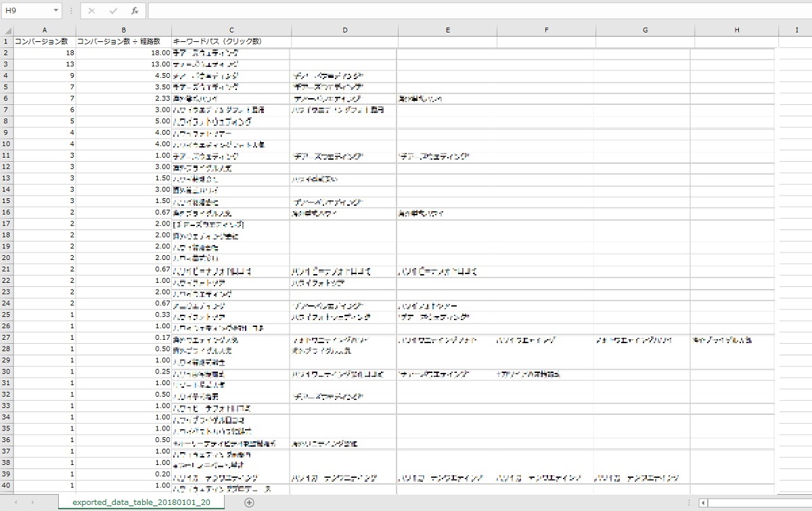Select column E header
Image resolution: width=812 pixels, height=511 pixels.
447,30
